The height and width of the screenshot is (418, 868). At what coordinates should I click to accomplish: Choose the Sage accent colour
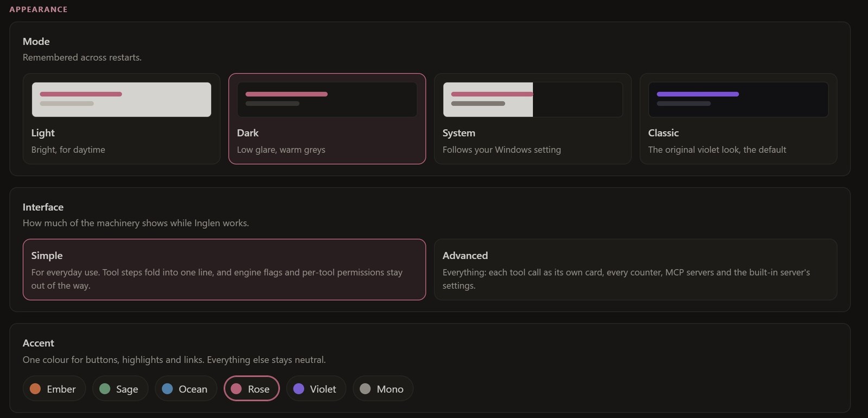coord(120,389)
